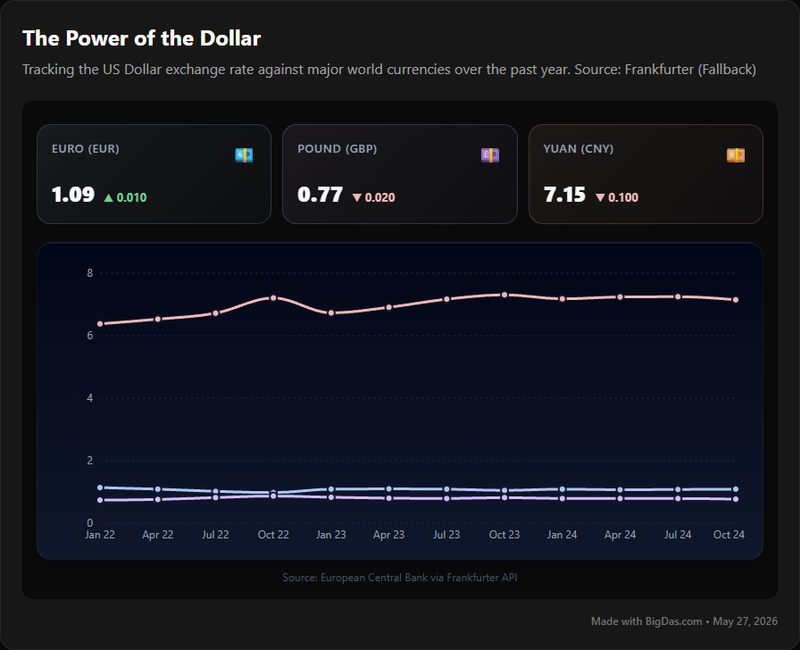
Task: Click the down-arrow beside 0.020
Action: [357, 198]
